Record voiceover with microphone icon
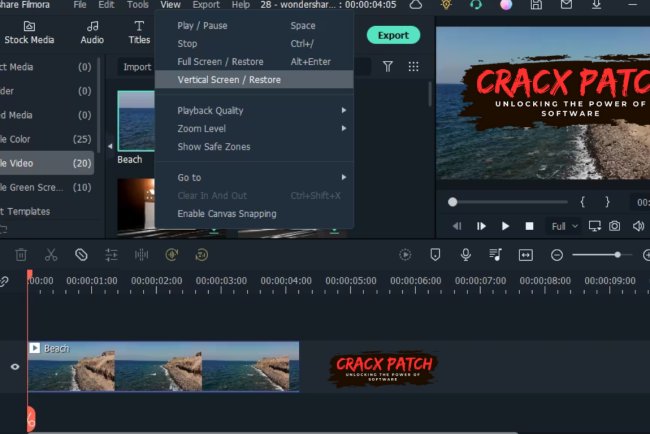Viewport: 650px width, 434px height. tap(466, 255)
